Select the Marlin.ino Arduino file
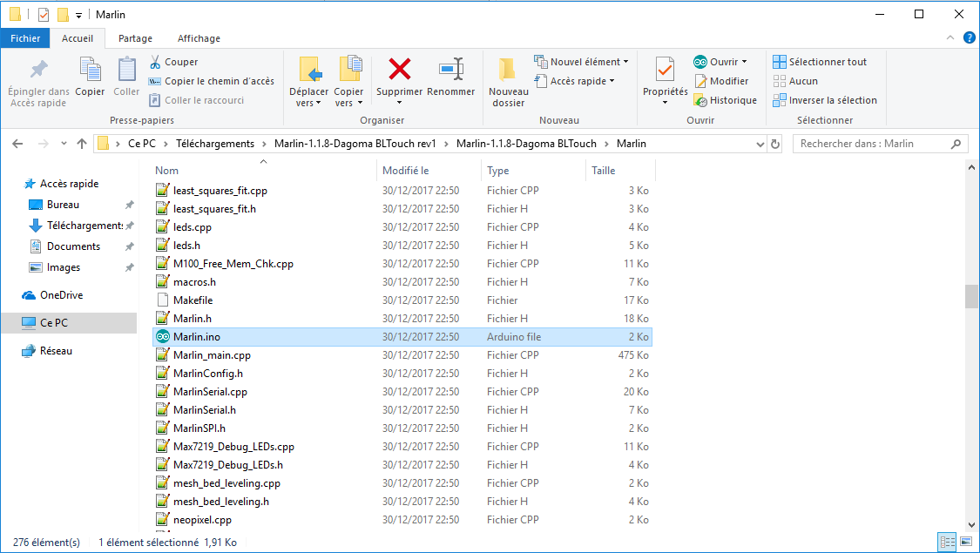Viewport: 980px width, 553px height. tap(402, 337)
